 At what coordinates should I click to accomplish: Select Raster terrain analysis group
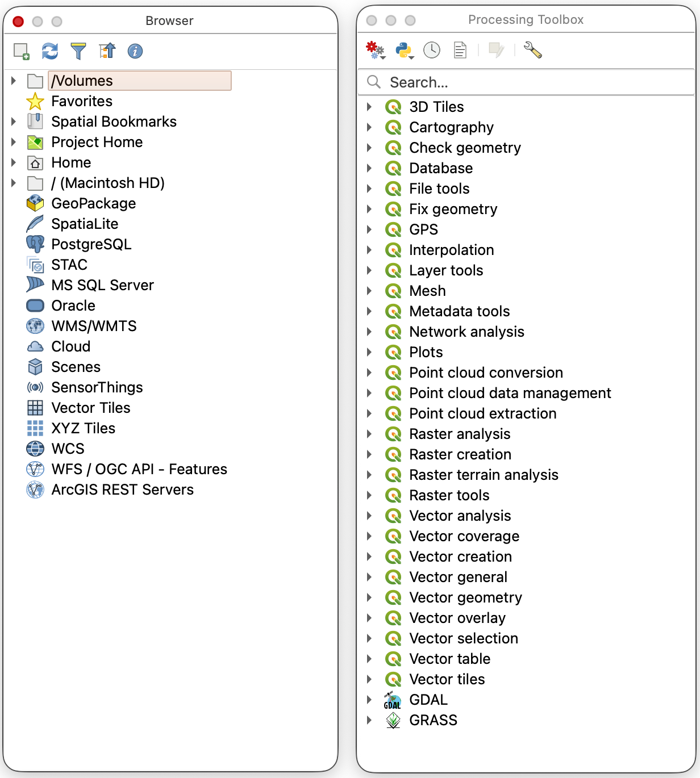point(484,475)
